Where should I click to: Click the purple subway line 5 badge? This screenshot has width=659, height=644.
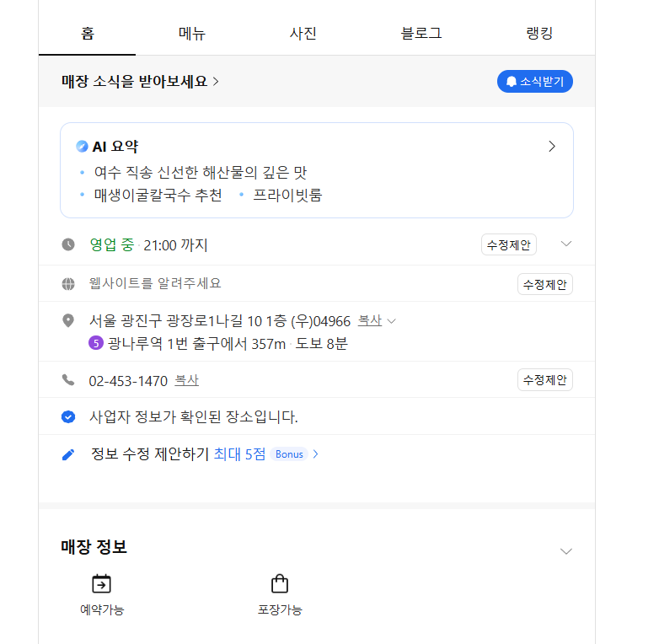[x=96, y=343]
